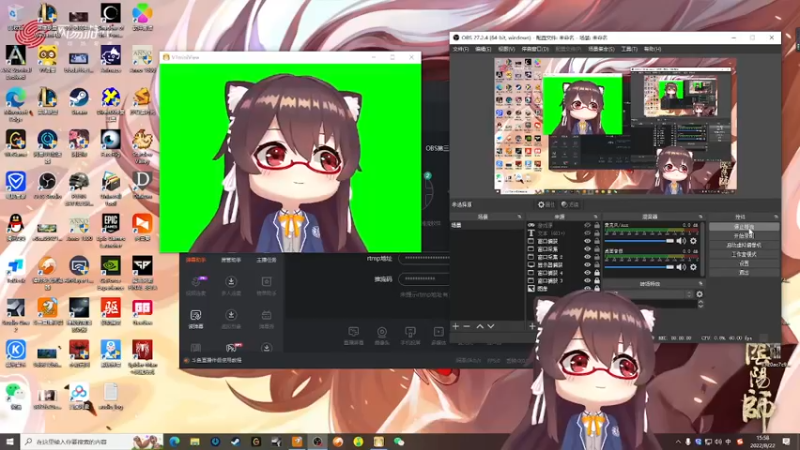The image size is (800, 450).
Task: Open 工具(T) menu in OBS
Action: [629, 49]
